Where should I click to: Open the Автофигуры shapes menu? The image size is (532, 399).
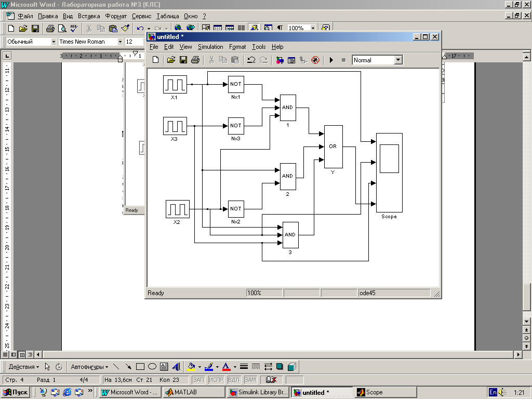89,367
